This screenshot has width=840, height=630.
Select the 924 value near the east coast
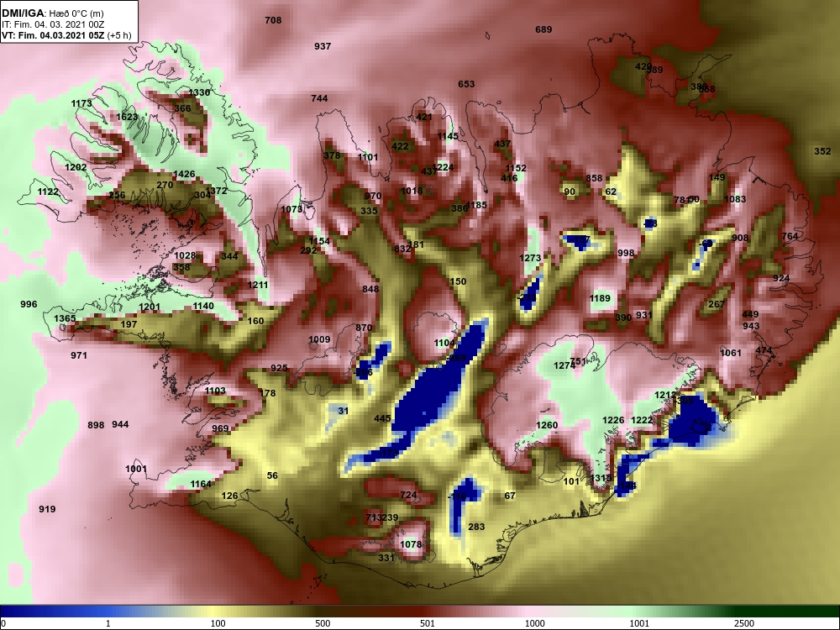coord(781,279)
